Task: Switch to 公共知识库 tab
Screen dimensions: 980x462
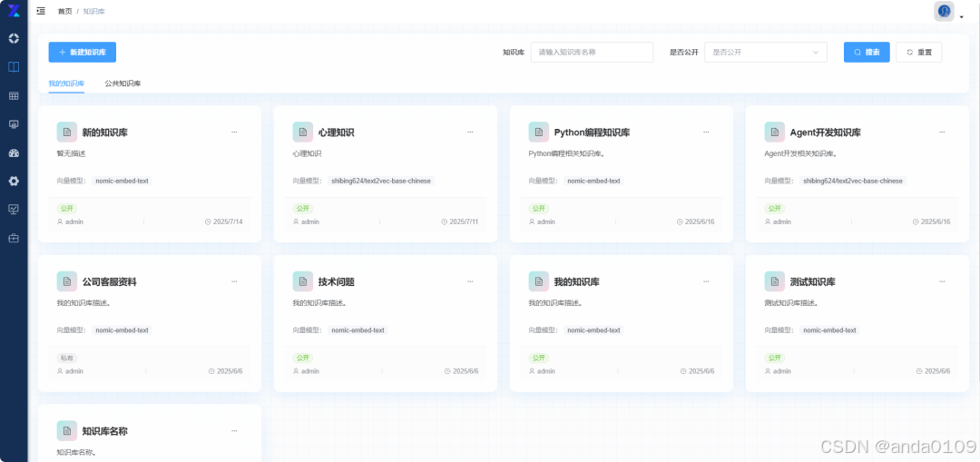Action: pos(122,84)
